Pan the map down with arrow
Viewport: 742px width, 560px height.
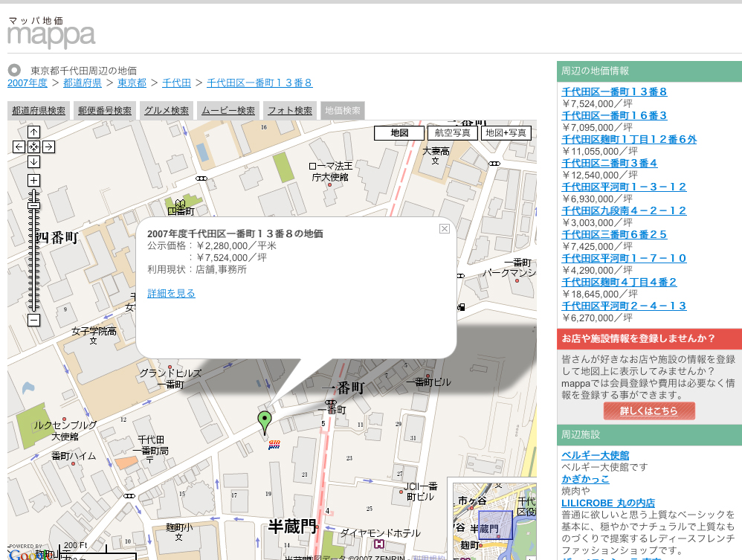33,161
